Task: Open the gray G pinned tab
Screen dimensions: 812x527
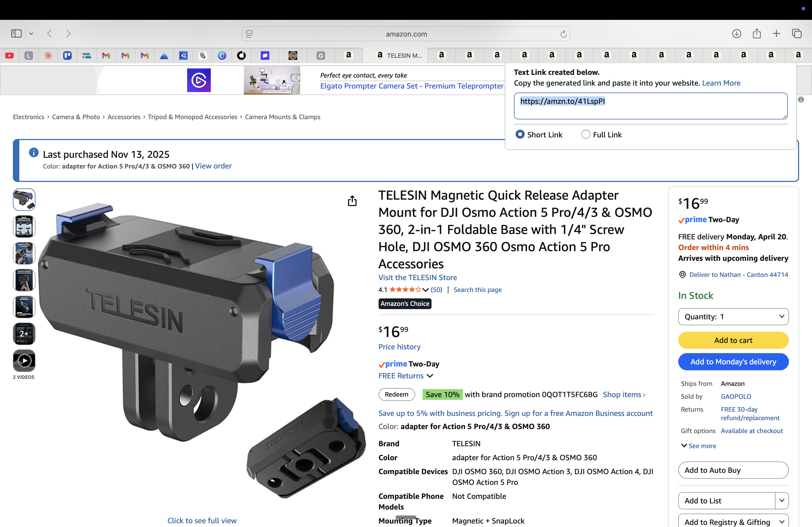Action: [x=321, y=55]
